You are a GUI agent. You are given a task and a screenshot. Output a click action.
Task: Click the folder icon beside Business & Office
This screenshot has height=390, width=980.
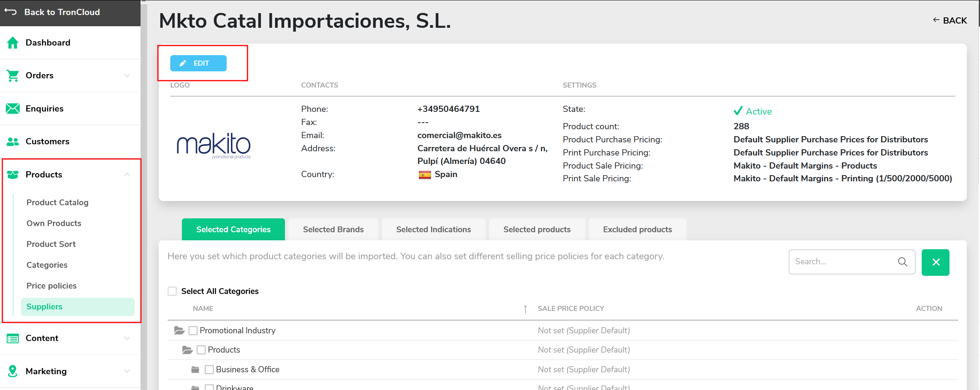pyautogui.click(x=195, y=370)
